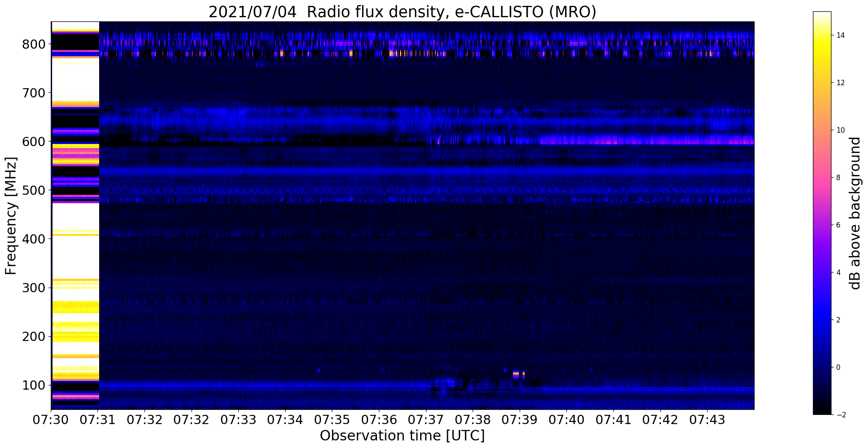Click the 'Frequency [MHz]' y-axis label

click(11, 216)
